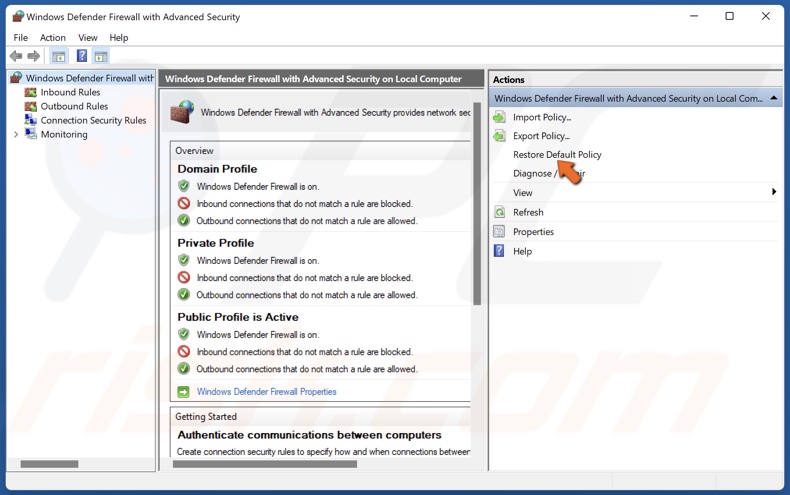Viewport: 790px width, 495px height.
Task: Expand the Monitoring tree node
Action: click(16, 135)
